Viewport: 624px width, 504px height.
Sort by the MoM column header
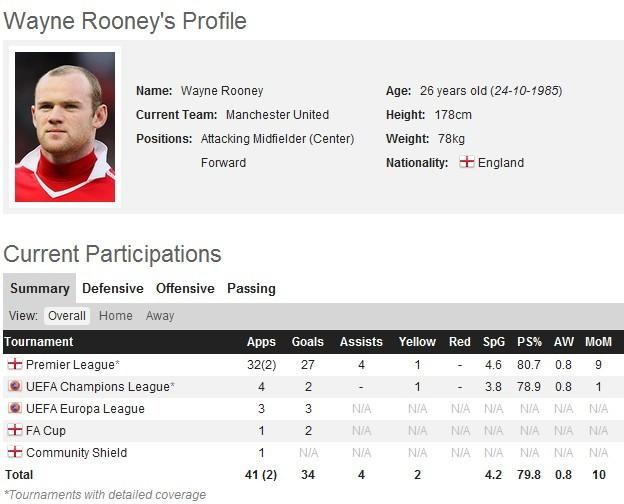click(598, 342)
